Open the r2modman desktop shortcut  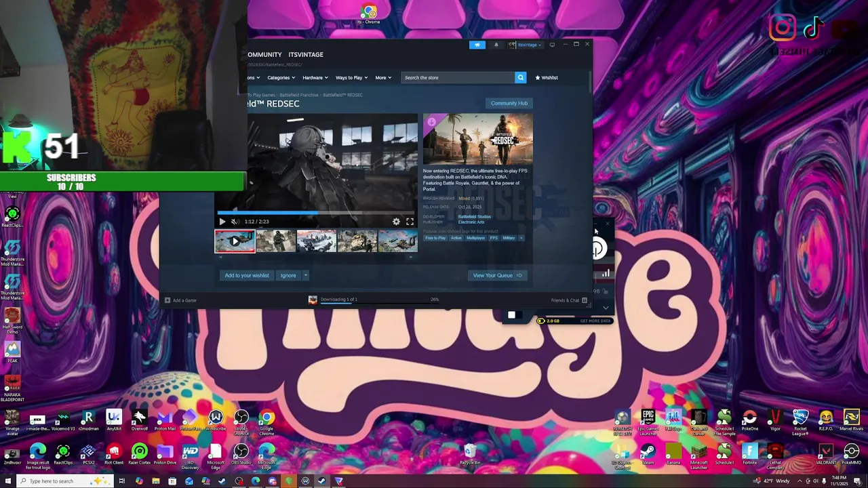tap(88, 422)
